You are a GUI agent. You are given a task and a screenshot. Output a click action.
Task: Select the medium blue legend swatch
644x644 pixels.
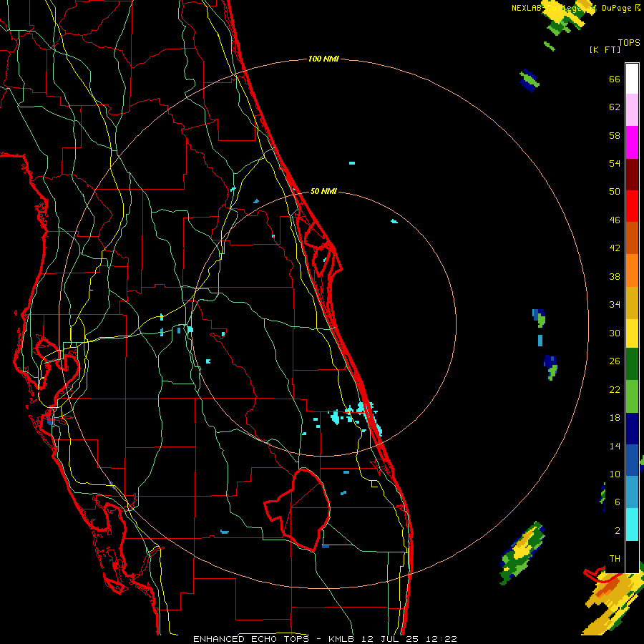[x=632, y=460]
